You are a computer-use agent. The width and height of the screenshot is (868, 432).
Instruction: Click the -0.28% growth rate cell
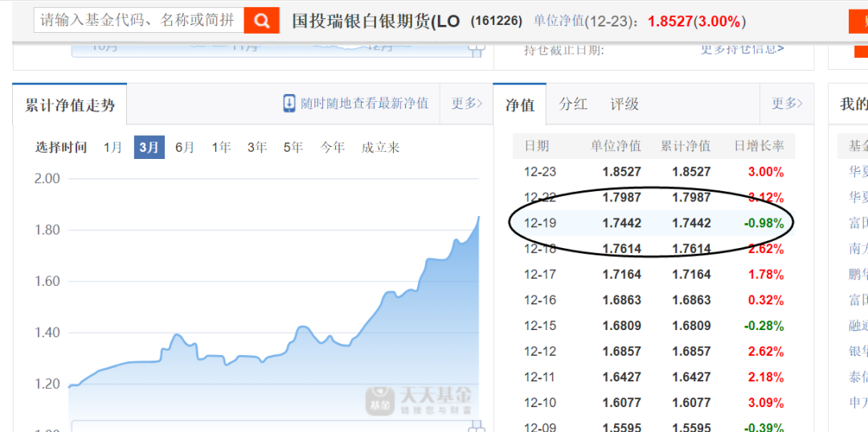pos(764,326)
